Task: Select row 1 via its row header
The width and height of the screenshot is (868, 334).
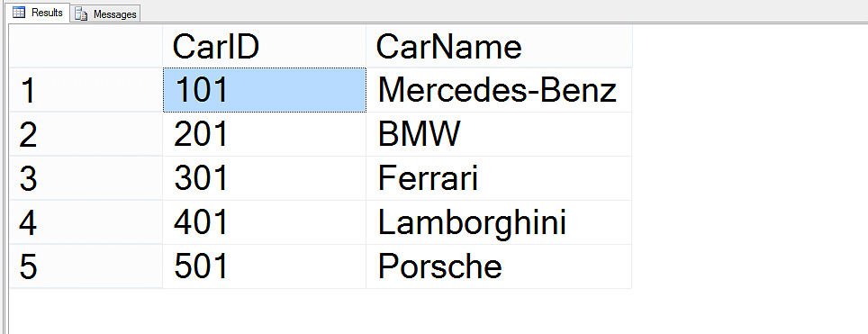Action: 86,90
